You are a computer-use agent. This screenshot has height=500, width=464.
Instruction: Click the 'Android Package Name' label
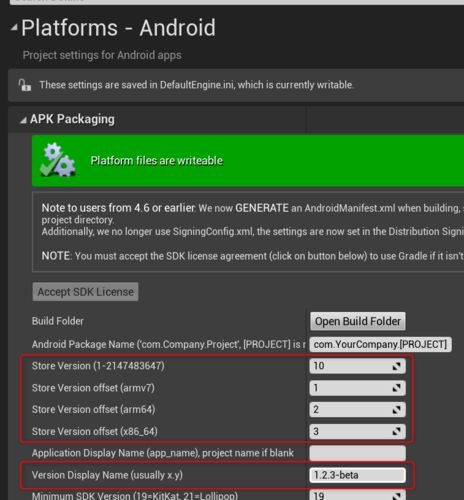[x=168, y=344]
